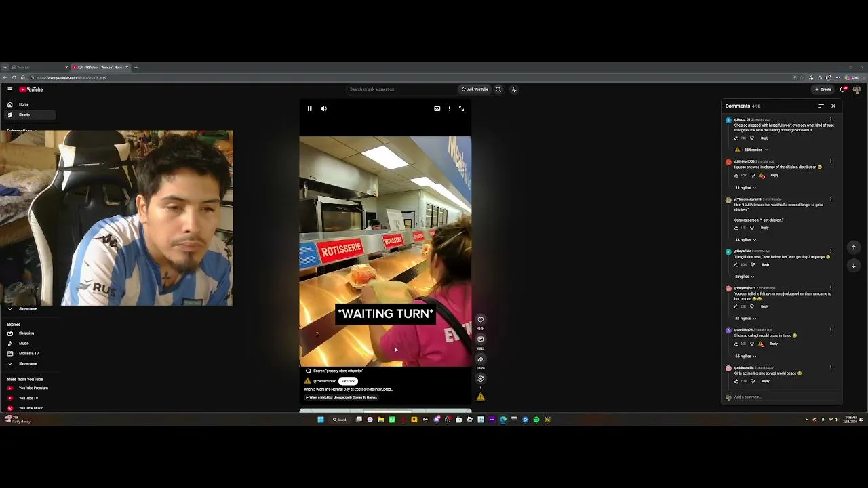Expand the 65 replies thread
Screen dimensions: 868x488
(x=745, y=357)
